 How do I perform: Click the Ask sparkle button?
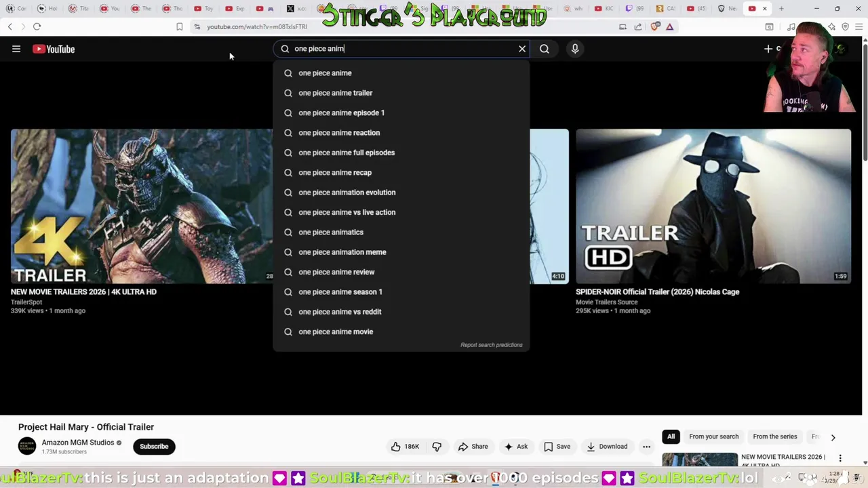point(515,447)
